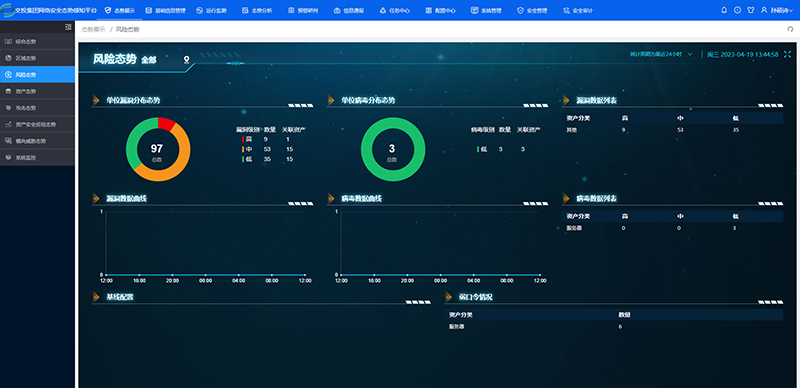800x388 pixels.
Task: Click the 其他 row in vulnerability data list
Action: 672,130
